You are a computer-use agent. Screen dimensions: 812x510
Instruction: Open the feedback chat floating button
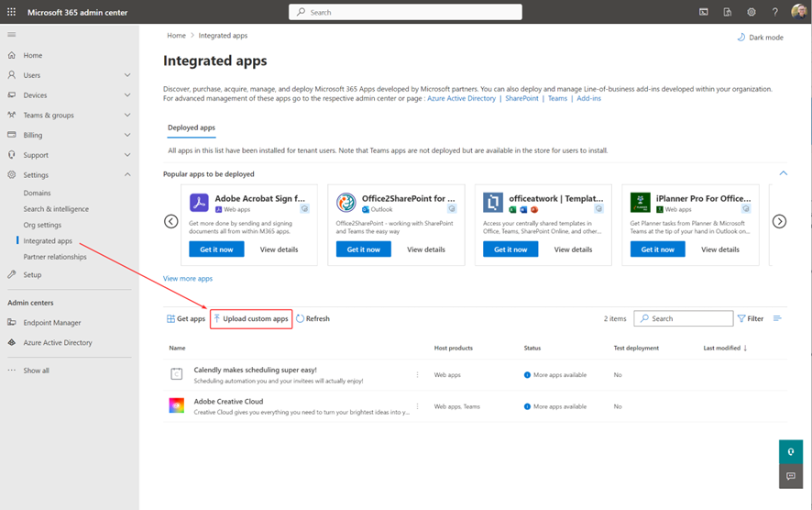(791, 476)
